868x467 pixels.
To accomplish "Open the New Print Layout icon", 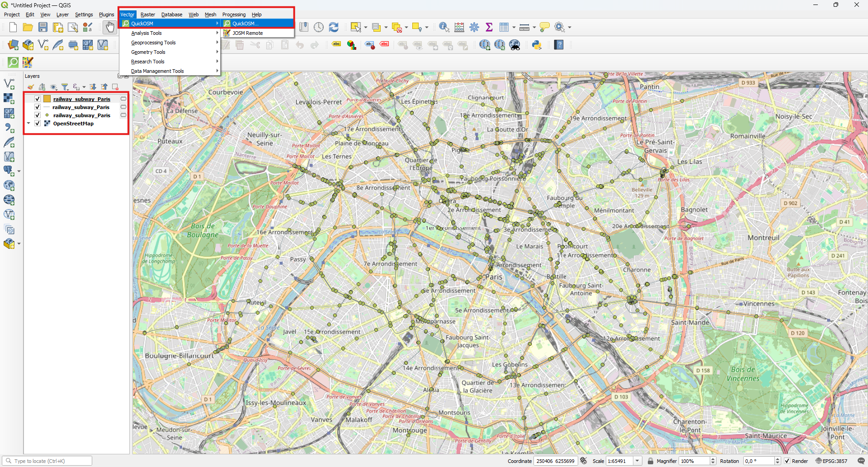I will (x=58, y=27).
